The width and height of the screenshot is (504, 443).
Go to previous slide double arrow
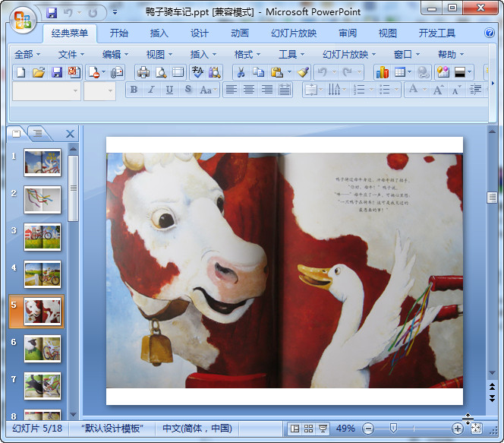point(492,386)
